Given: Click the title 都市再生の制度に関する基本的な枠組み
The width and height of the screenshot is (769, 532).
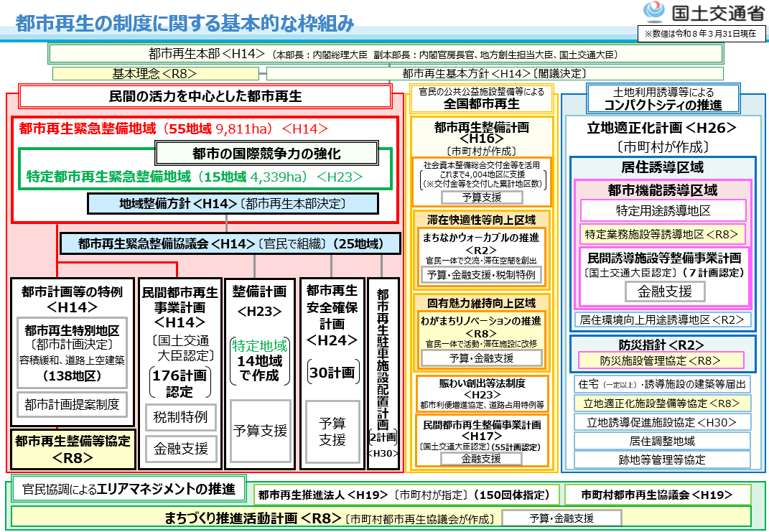Looking at the screenshot, I should tap(185, 23).
